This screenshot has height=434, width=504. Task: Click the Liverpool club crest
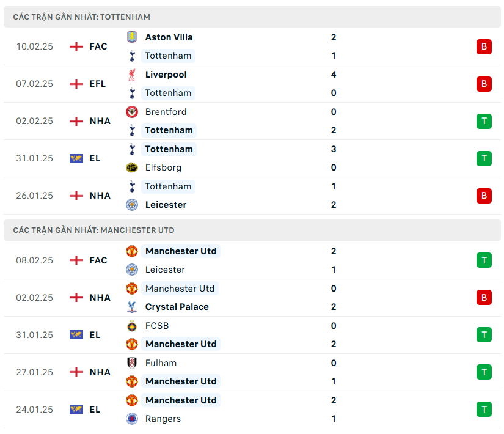[132, 75]
